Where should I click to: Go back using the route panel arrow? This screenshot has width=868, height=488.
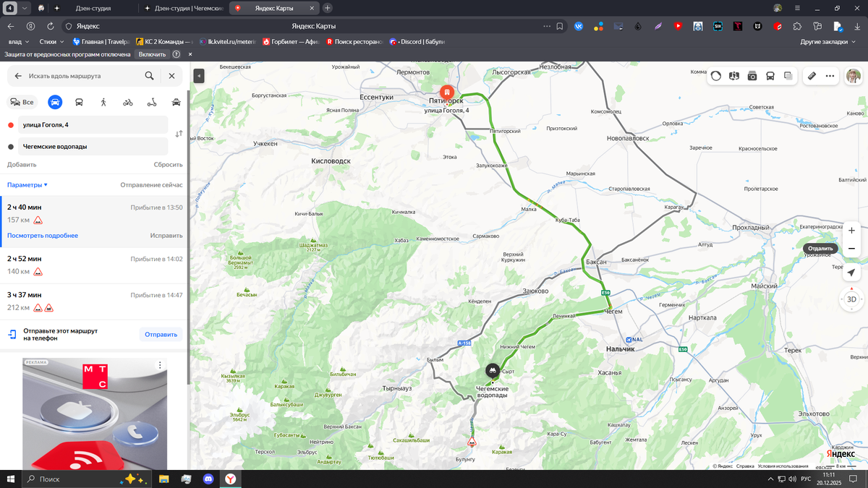[x=17, y=75]
